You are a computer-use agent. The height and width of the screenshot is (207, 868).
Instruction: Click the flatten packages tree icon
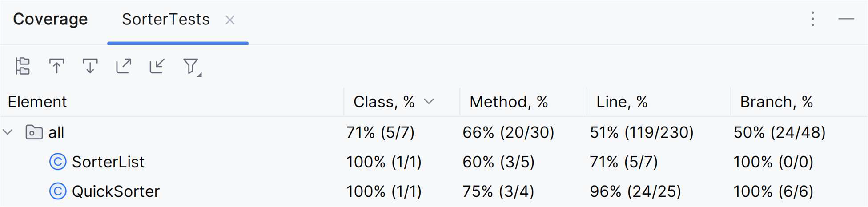coord(23,67)
